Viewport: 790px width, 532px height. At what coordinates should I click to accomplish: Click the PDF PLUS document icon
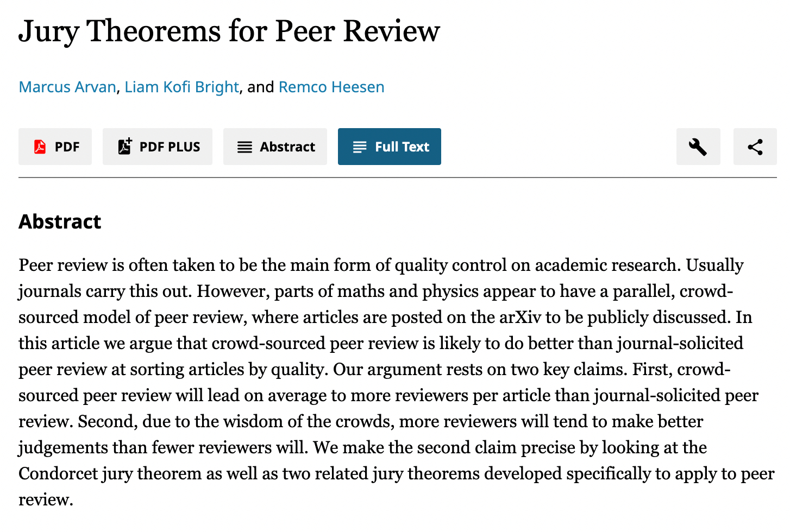pyautogui.click(x=124, y=147)
